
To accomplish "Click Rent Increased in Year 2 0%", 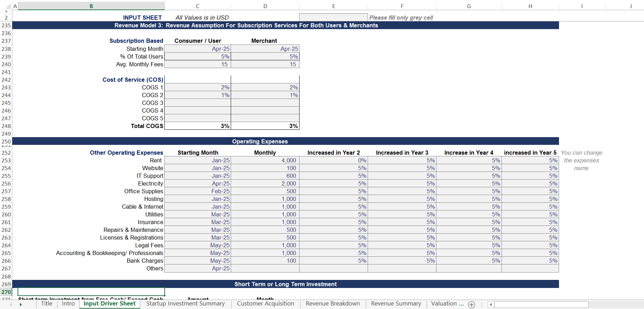I will pos(334,160).
